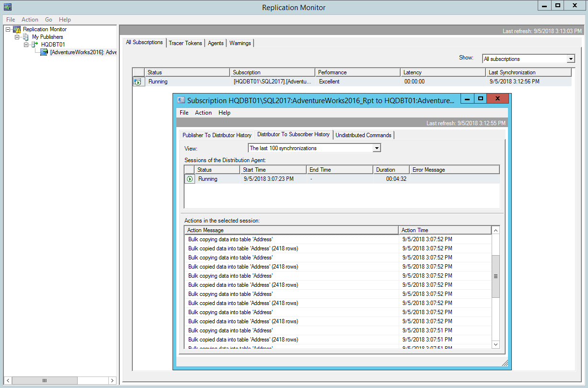Switch to the Undistributed Commands tab
The image size is (588, 388).
(363, 135)
